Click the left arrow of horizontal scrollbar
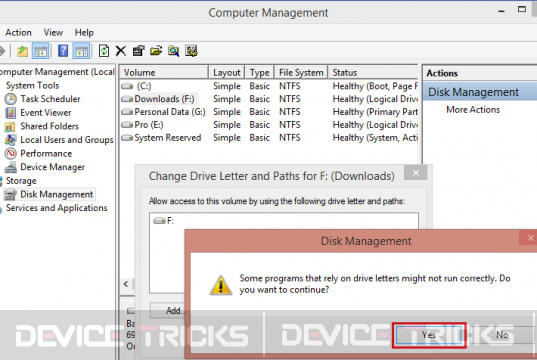Screen dimensions: 537x360 tap(126, 284)
